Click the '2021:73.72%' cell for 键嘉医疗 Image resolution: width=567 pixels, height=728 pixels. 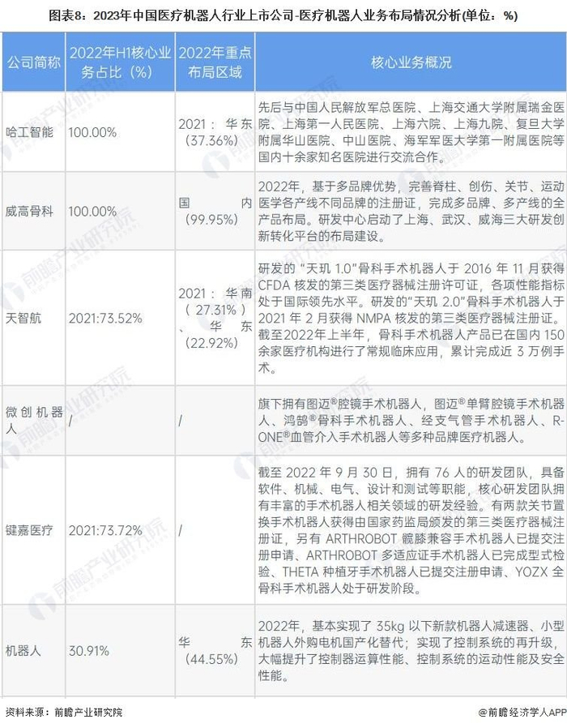pos(105,530)
